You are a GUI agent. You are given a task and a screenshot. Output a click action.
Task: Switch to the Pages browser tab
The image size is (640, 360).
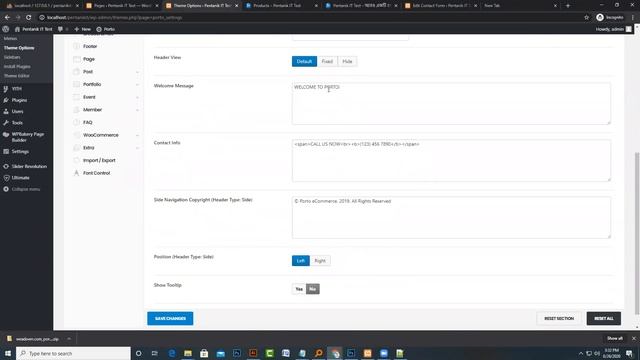tap(122, 6)
